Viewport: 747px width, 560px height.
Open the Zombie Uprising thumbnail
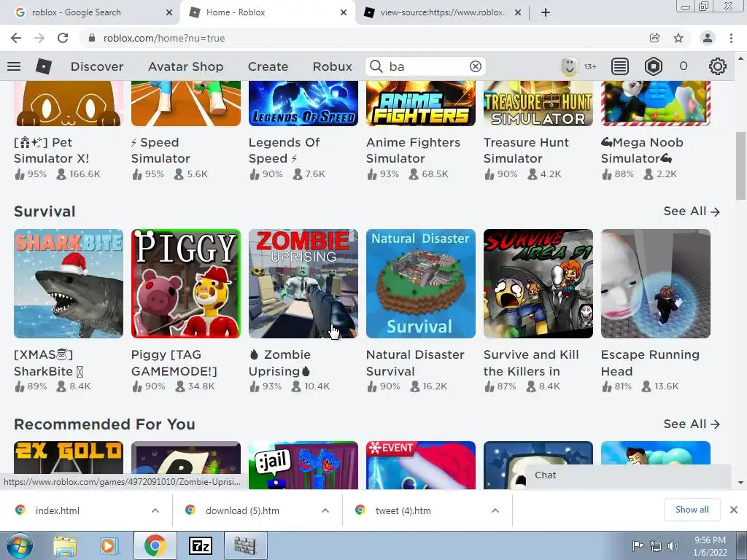point(303,284)
